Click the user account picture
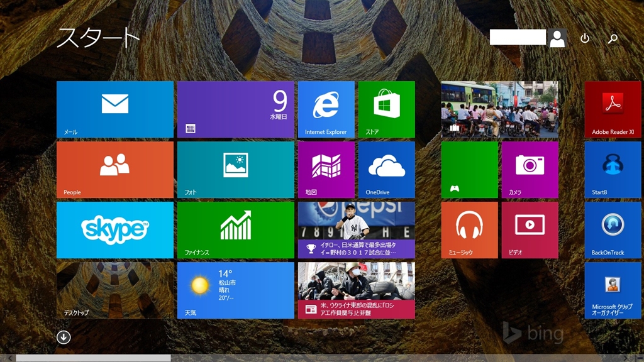The image size is (644, 362). click(557, 38)
